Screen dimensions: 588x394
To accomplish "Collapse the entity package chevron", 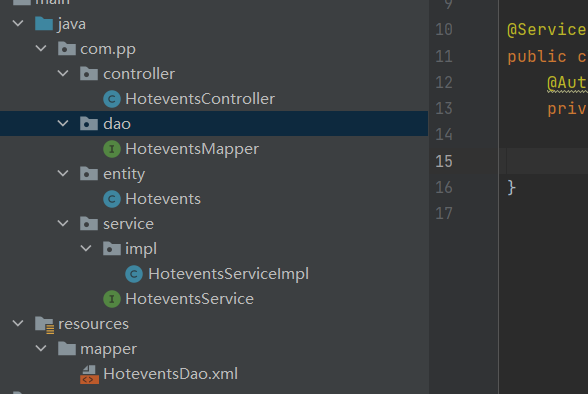I will point(63,174).
